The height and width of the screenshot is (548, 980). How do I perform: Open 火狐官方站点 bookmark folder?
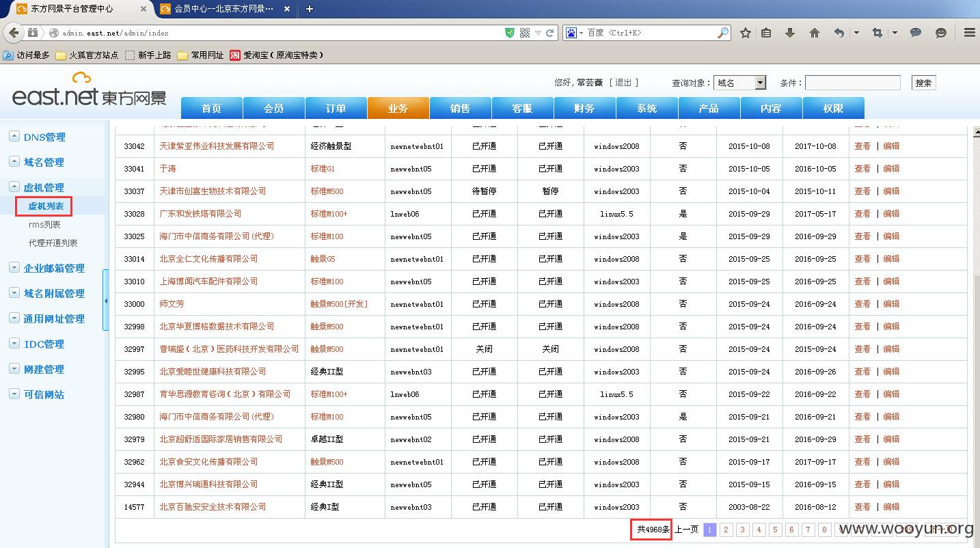point(87,55)
